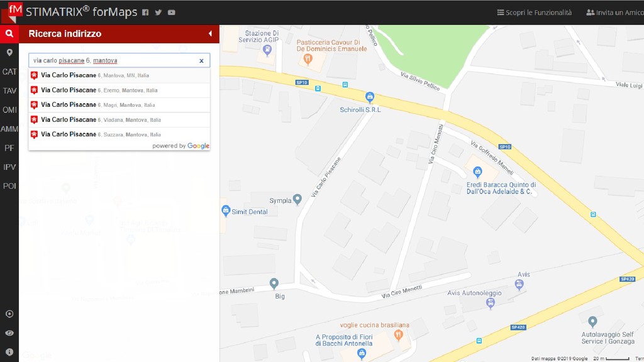The image size is (644, 362).
Task: Click the voglie cucina brasiliana restaurant marker
Action: tap(398, 336)
